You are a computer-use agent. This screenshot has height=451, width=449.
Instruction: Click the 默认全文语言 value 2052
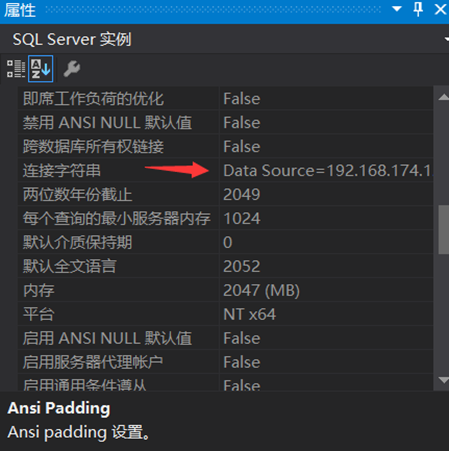tap(241, 266)
